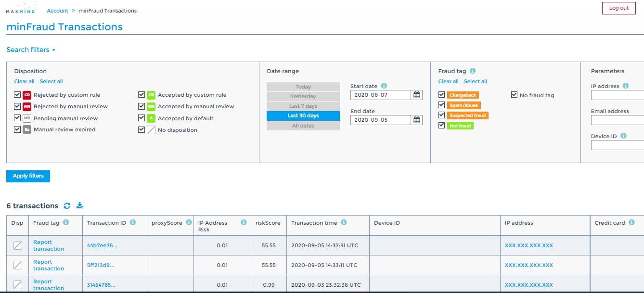Select Today date range

pyautogui.click(x=303, y=87)
